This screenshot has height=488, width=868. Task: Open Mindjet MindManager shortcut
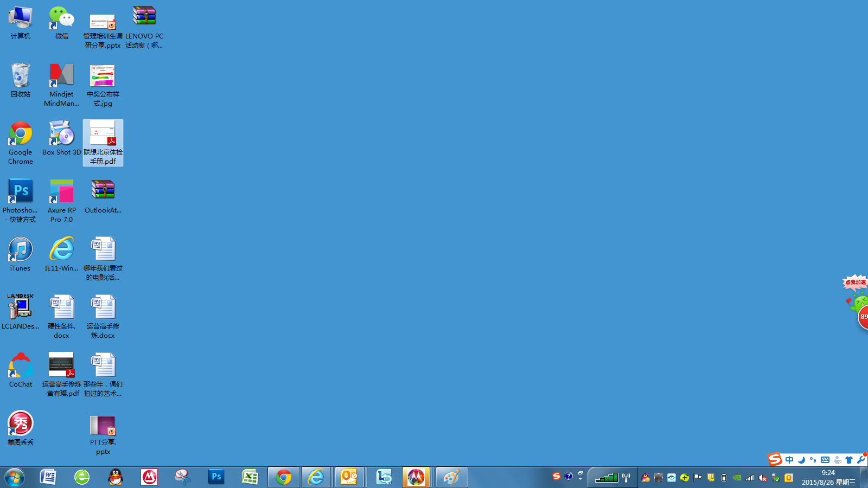click(62, 85)
